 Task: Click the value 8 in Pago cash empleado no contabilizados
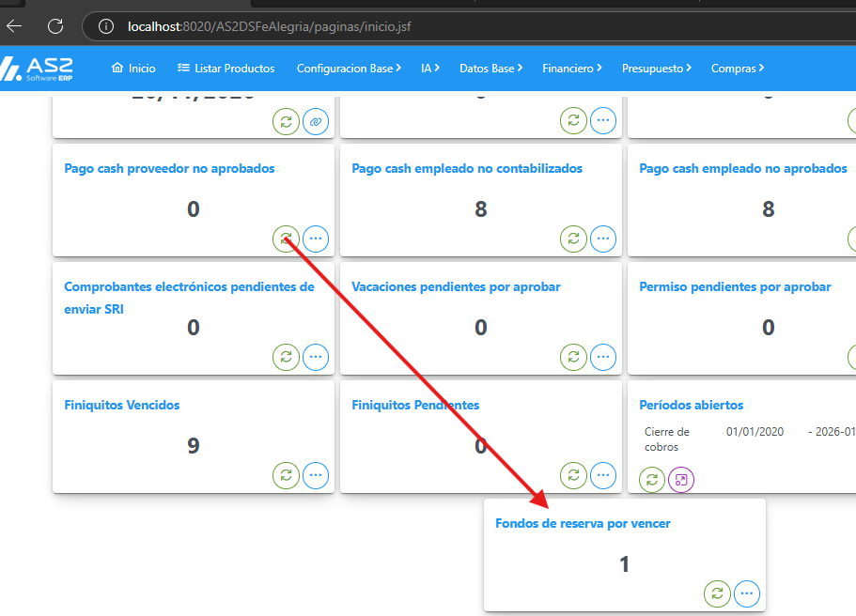click(480, 209)
